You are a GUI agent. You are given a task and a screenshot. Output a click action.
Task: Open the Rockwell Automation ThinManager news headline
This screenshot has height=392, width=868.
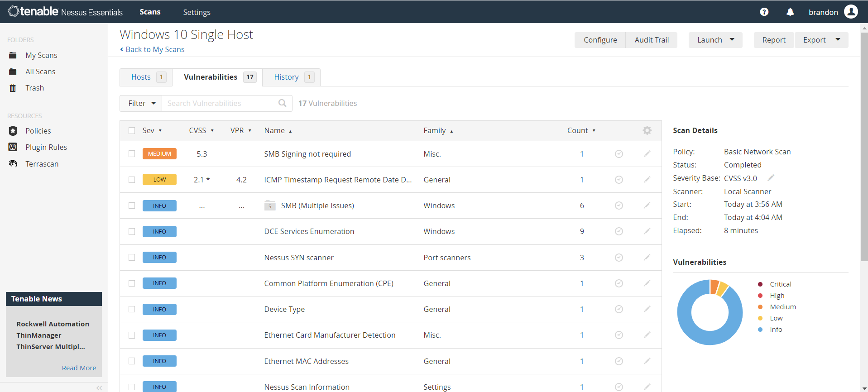[x=53, y=335]
